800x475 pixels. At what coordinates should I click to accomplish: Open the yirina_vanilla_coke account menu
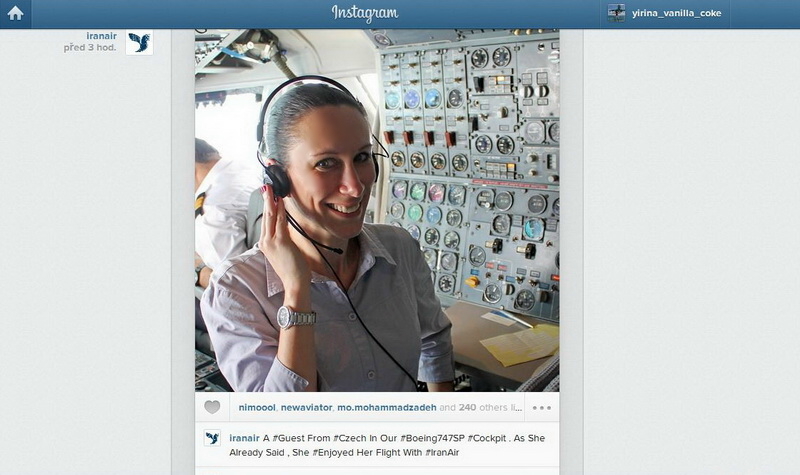coord(677,13)
